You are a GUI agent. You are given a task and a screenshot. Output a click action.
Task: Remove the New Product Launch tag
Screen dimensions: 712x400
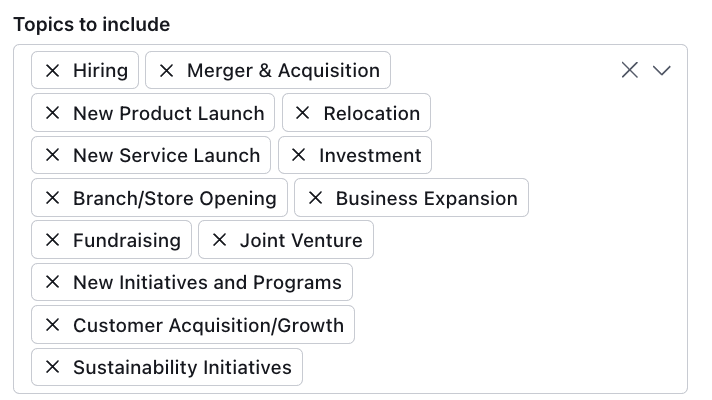click(x=53, y=113)
